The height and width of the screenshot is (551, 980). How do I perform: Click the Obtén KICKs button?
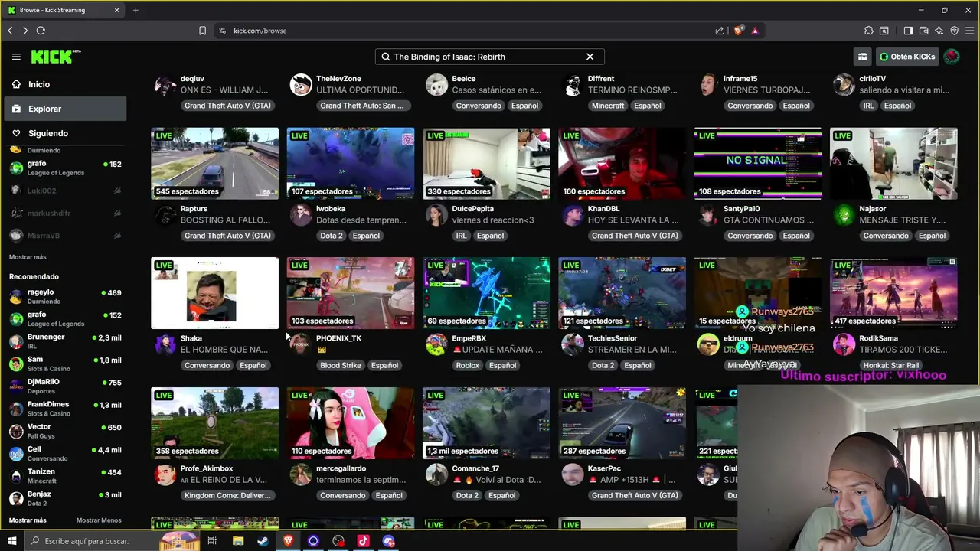pos(907,57)
